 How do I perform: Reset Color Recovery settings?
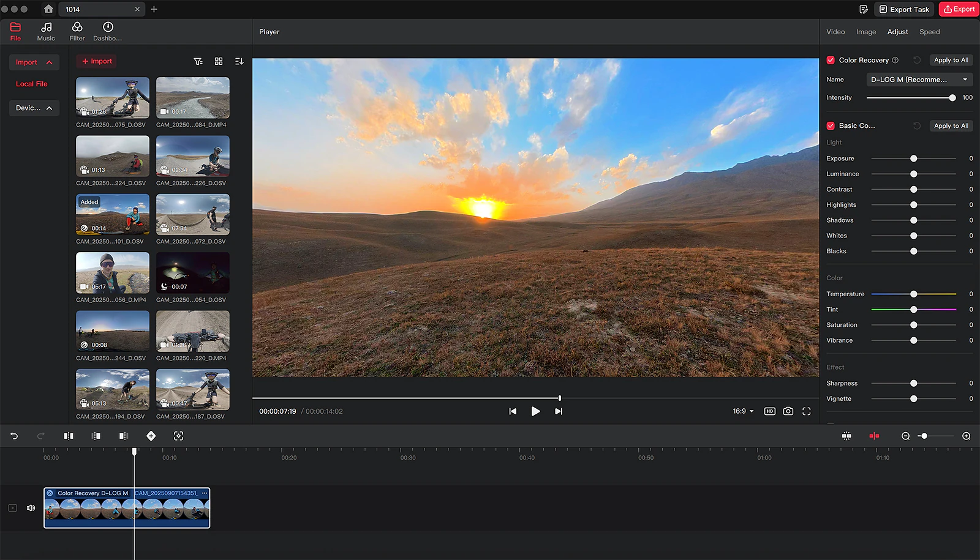tap(917, 60)
